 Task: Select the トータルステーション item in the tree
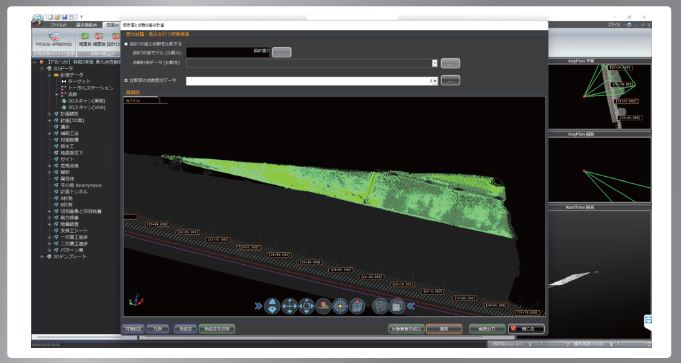coord(90,88)
